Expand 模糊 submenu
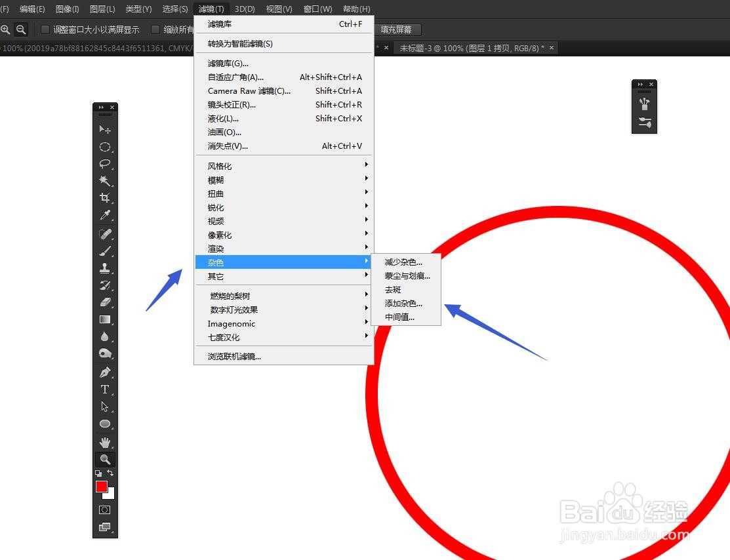 284,180
